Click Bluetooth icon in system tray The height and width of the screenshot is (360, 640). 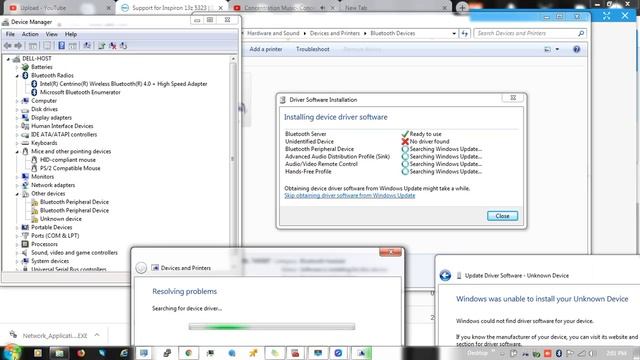click(559, 353)
